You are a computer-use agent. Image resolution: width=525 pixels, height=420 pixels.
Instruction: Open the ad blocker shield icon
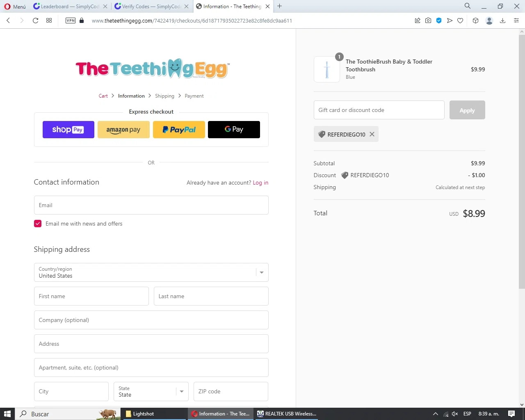[439, 21]
